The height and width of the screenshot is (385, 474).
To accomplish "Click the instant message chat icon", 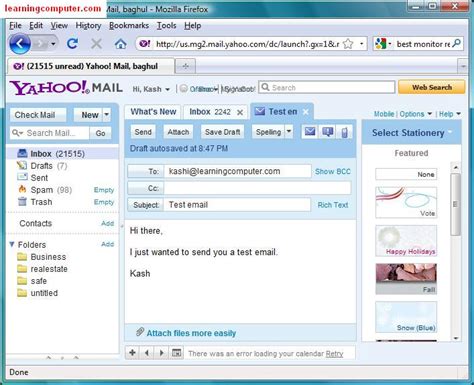I will [x=328, y=132].
